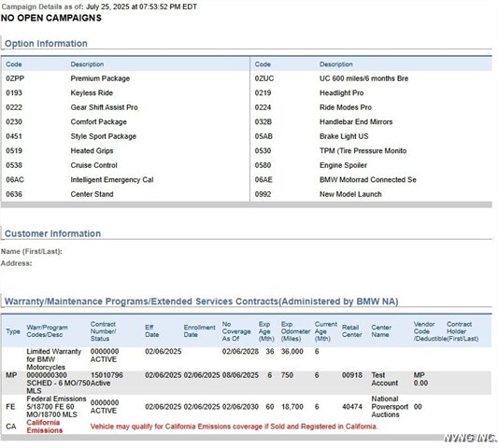Select the campaign details timestamp July 25, 2025
Image resolution: width=498 pixels, height=448 pixels.
coord(141,7)
